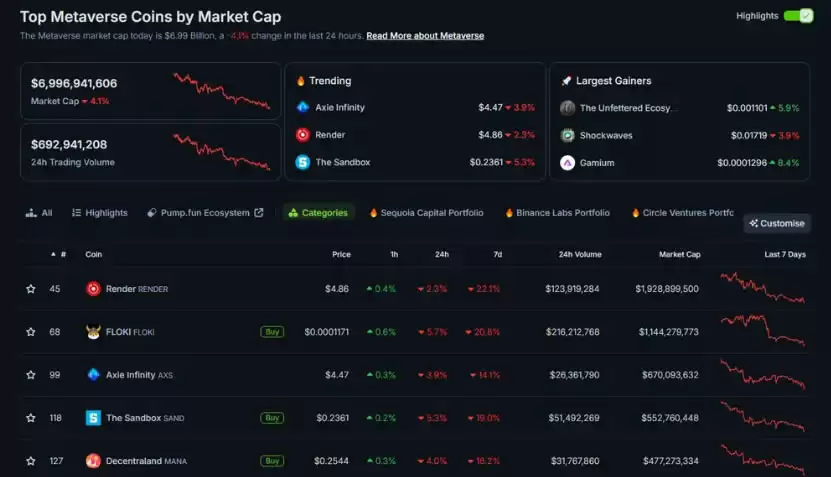
Task: Click Buy button next to The Sandbox
Action: (272, 418)
